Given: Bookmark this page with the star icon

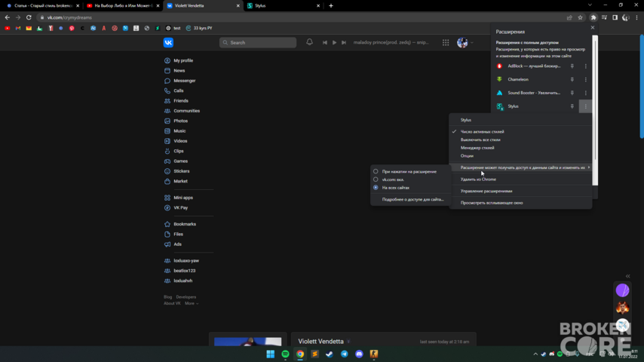Looking at the screenshot, I should tap(580, 17).
